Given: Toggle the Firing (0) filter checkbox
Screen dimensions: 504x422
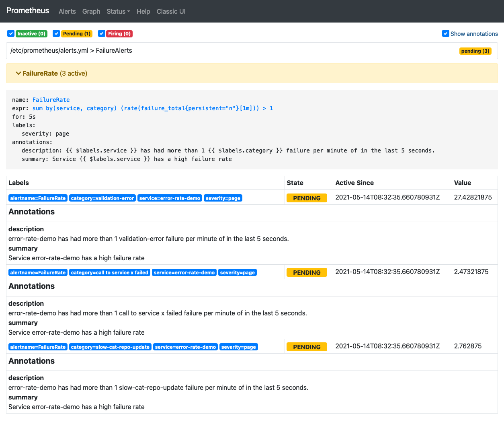Looking at the screenshot, I should tap(102, 33).
